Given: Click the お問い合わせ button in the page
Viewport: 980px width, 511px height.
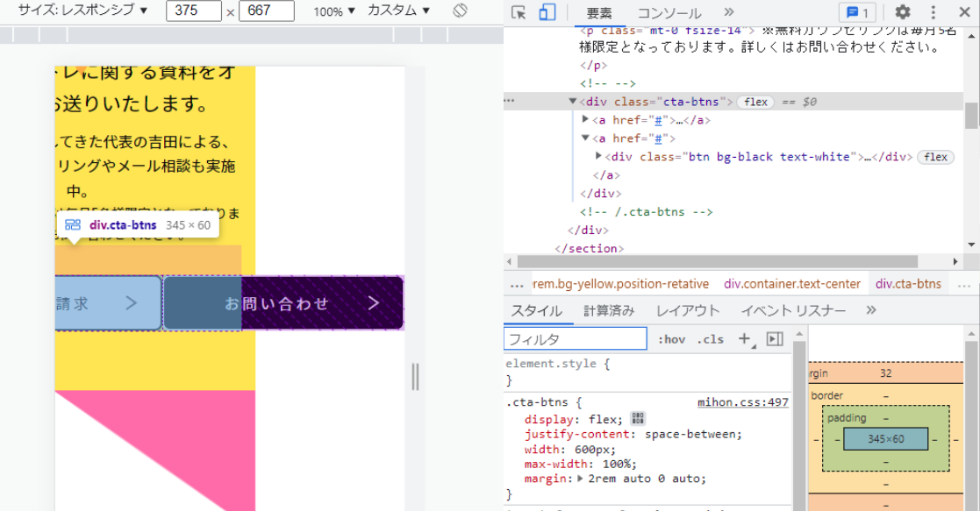Looking at the screenshot, I should click(283, 303).
